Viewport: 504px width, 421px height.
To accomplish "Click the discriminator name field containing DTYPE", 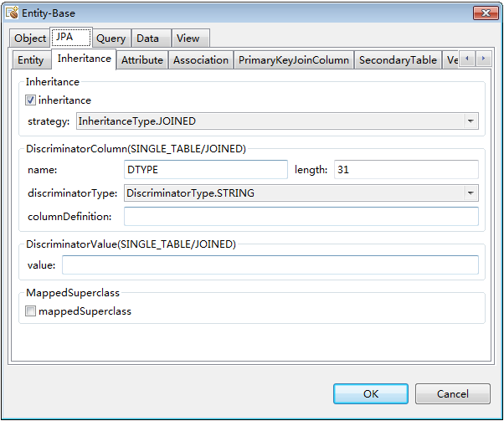I will [205, 170].
